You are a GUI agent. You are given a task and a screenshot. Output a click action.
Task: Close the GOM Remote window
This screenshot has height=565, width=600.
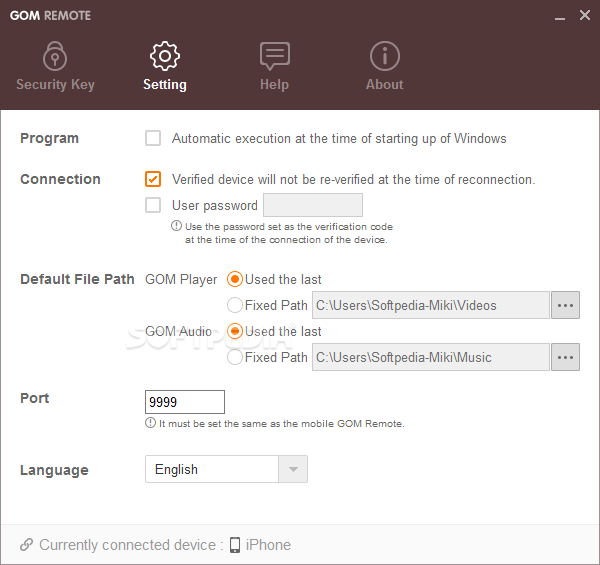585,15
